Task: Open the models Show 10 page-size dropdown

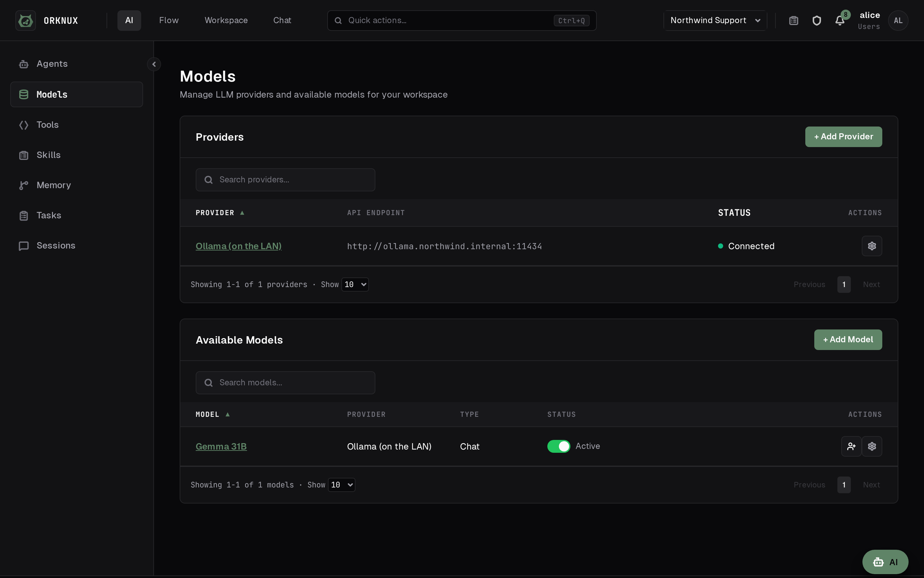Action: tap(341, 485)
